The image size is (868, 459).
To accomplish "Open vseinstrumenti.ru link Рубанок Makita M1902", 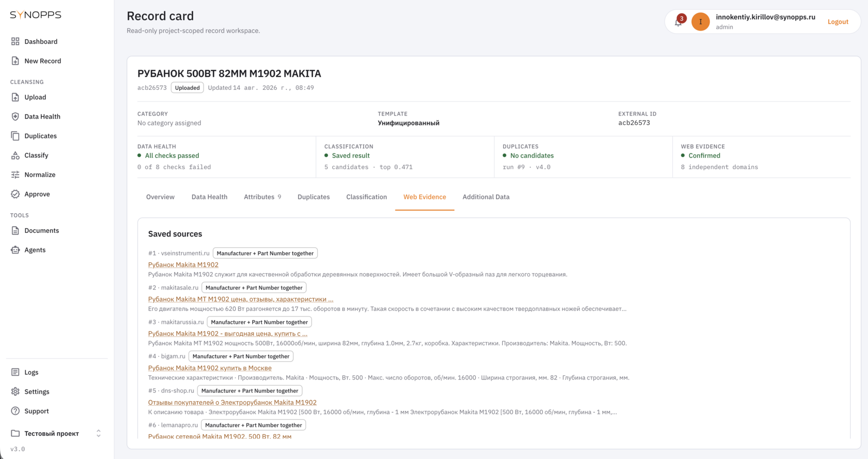I will (183, 265).
